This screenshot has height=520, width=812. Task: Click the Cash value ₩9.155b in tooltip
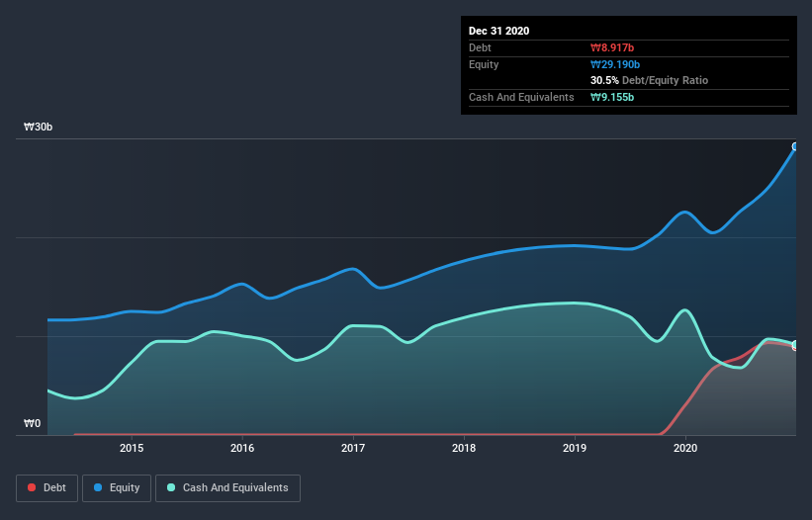(612, 97)
